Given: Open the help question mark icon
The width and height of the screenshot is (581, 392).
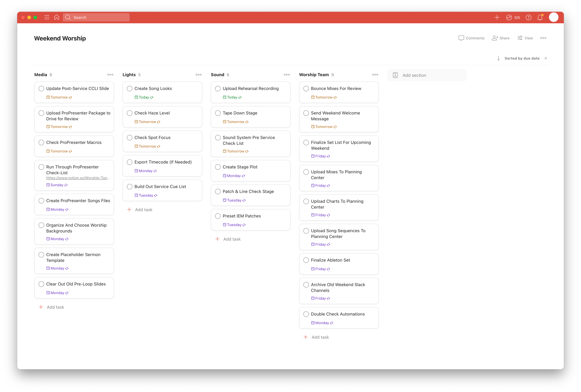Looking at the screenshot, I should point(528,17).
